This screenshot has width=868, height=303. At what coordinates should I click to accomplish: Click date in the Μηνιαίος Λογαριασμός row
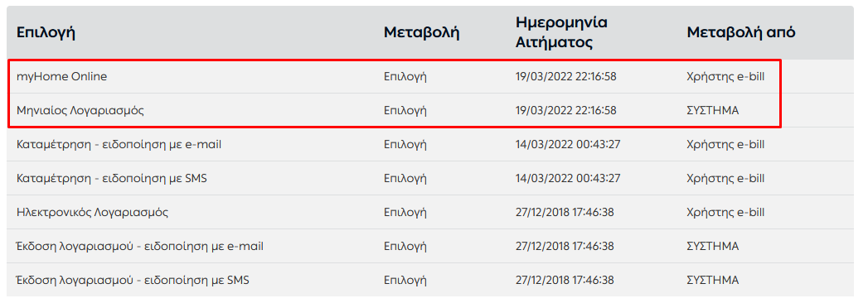point(565,111)
